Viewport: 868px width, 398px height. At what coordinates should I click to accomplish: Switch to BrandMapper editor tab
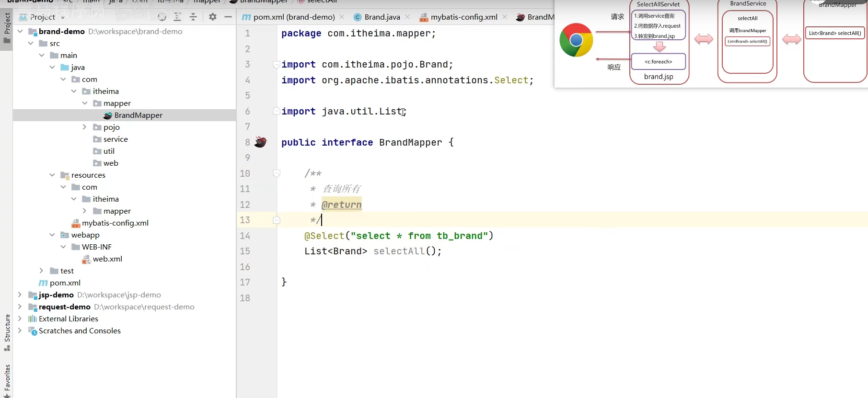pyautogui.click(x=535, y=17)
